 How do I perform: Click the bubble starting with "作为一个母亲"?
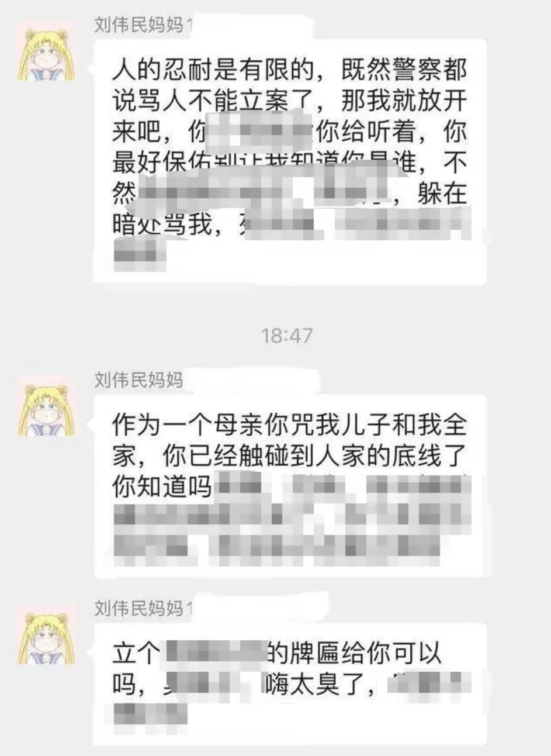point(290,486)
